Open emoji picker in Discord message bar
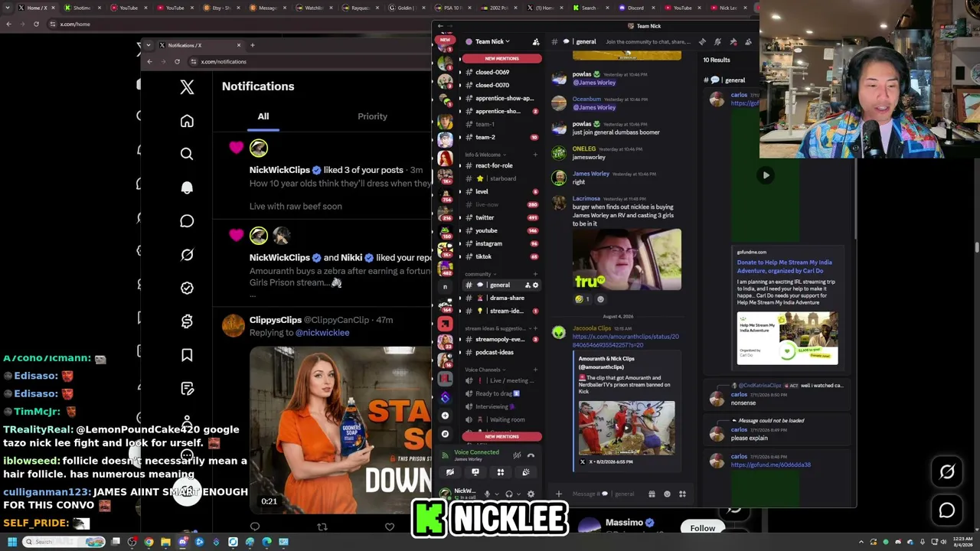The image size is (980, 551). pos(667,494)
